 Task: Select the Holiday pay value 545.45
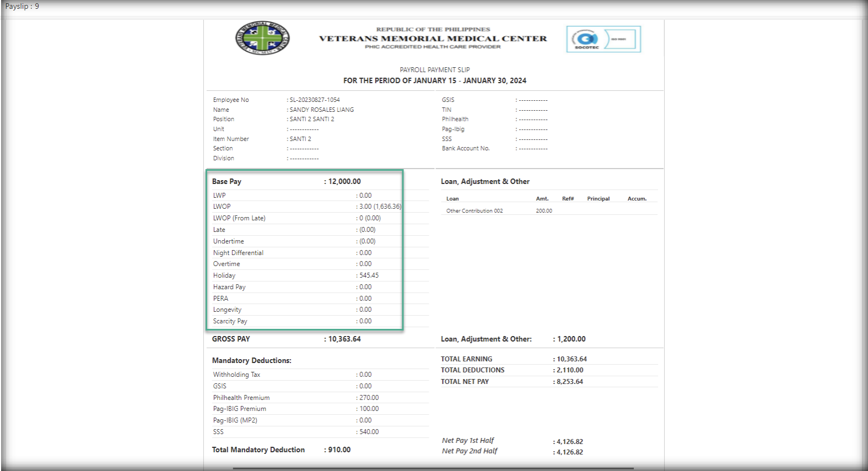[369, 275]
